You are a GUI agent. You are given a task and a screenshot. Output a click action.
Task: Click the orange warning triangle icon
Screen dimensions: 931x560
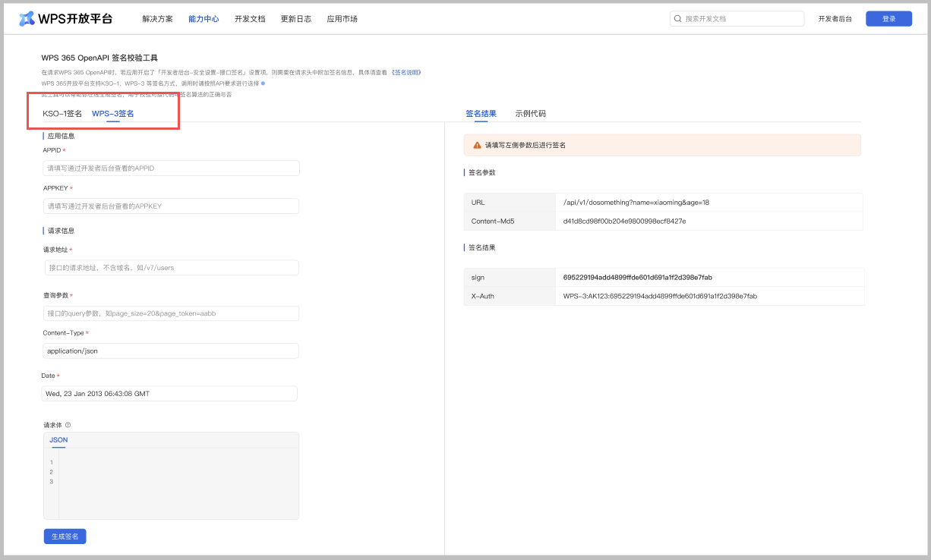477,145
